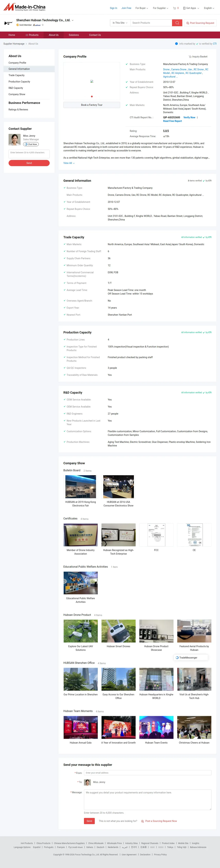Click the User Agreement footer link
The image size is (220, 868).
[x=129, y=854]
